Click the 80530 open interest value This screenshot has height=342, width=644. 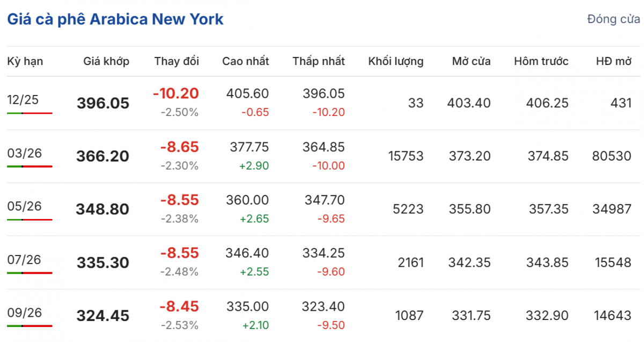click(x=613, y=156)
